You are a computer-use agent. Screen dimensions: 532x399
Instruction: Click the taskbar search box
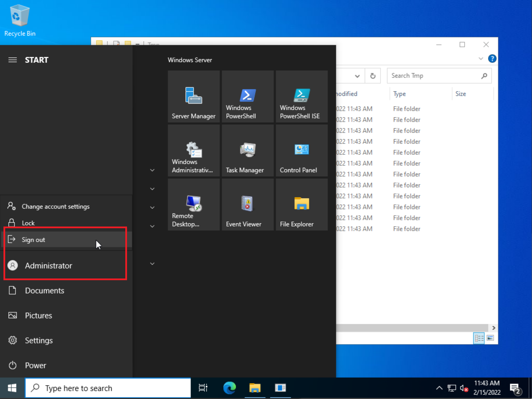click(x=108, y=388)
